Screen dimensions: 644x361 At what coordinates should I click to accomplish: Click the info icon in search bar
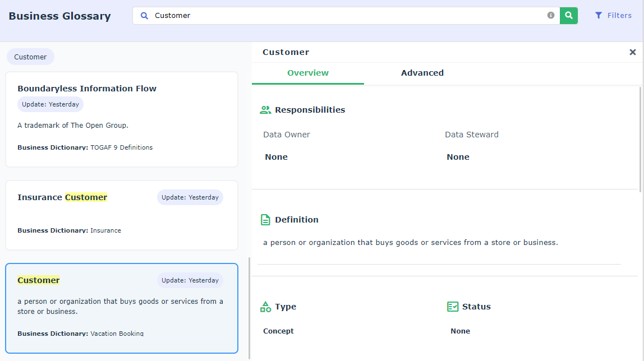click(x=551, y=16)
